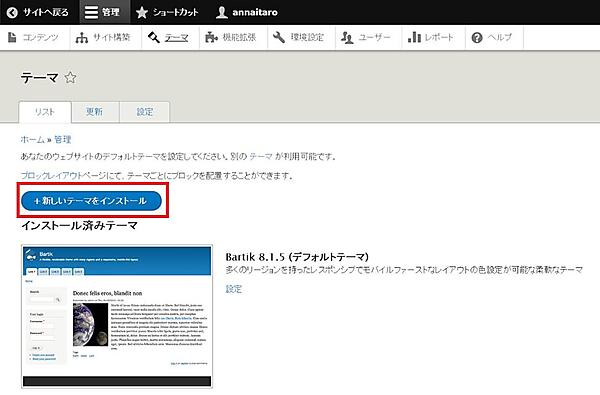
Task: Click the bar chart icon next to レポート
Action: pos(414,37)
